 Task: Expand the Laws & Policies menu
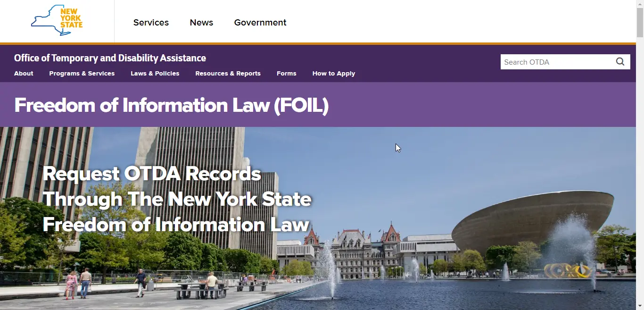(155, 74)
